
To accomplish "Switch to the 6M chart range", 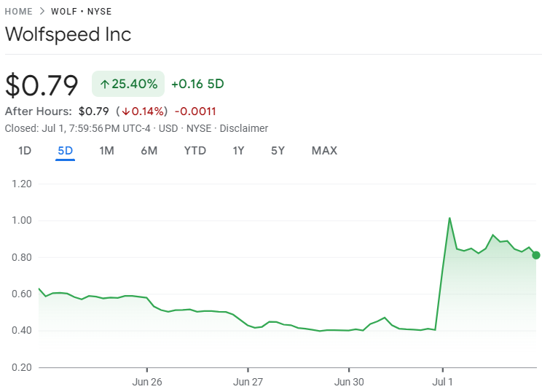I will 149,151.
